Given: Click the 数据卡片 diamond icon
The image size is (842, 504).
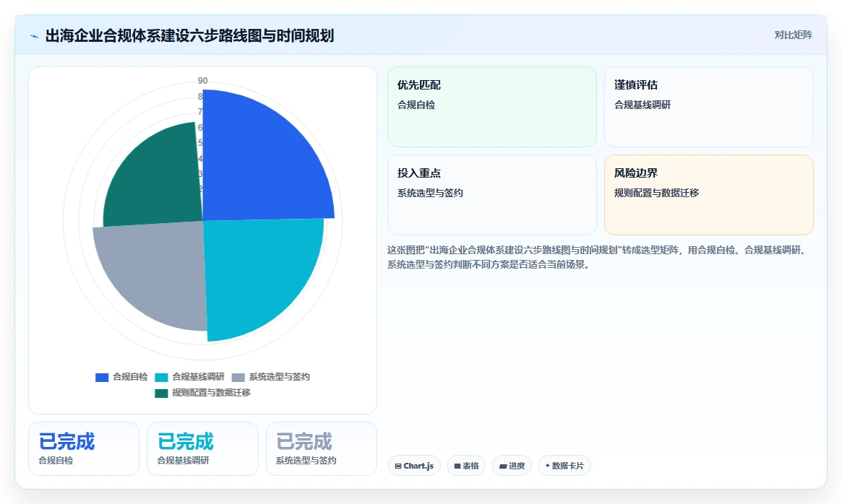Looking at the screenshot, I should coord(547,465).
